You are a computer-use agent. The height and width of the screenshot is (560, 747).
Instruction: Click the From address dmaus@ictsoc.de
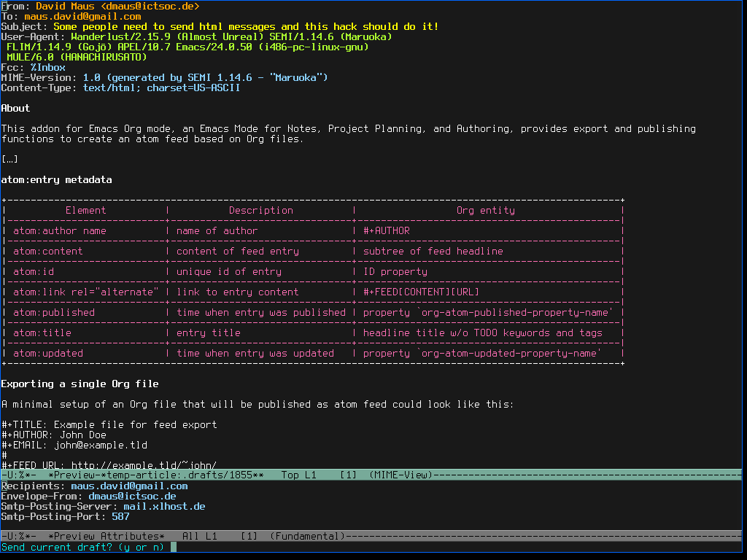pos(150,6)
